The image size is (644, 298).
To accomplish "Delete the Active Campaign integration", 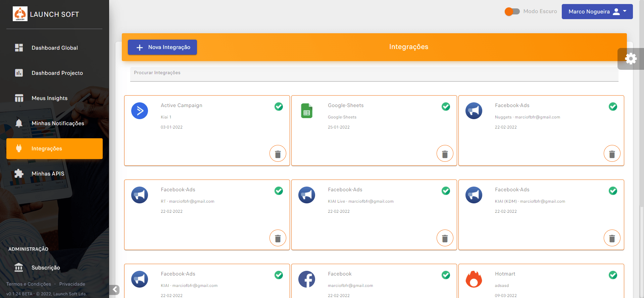I will (278, 154).
